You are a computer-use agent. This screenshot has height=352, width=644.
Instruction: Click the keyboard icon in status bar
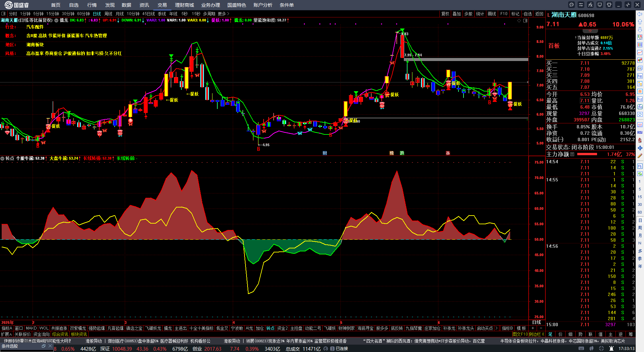581,349
